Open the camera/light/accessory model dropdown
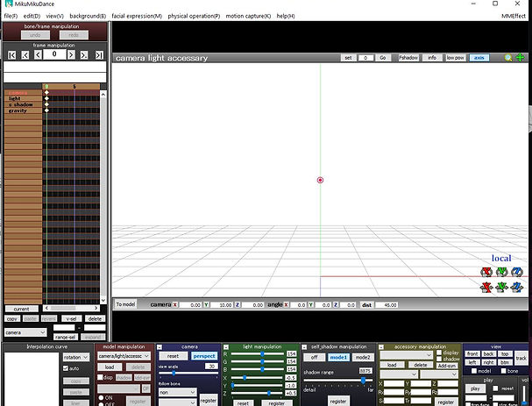 tap(124, 356)
